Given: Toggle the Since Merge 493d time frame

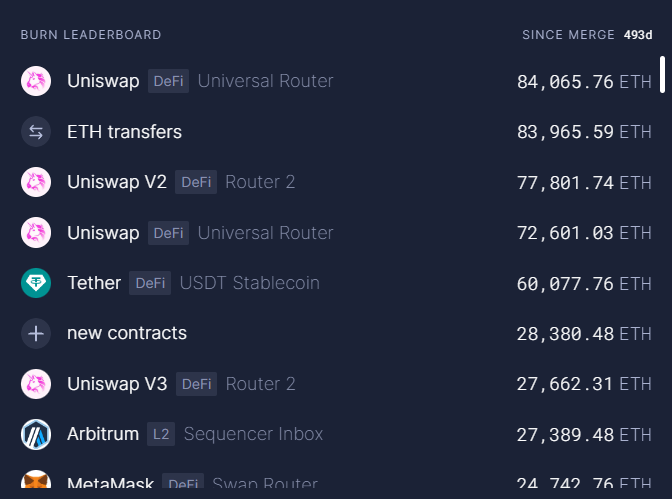Looking at the screenshot, I should point(587,35).
